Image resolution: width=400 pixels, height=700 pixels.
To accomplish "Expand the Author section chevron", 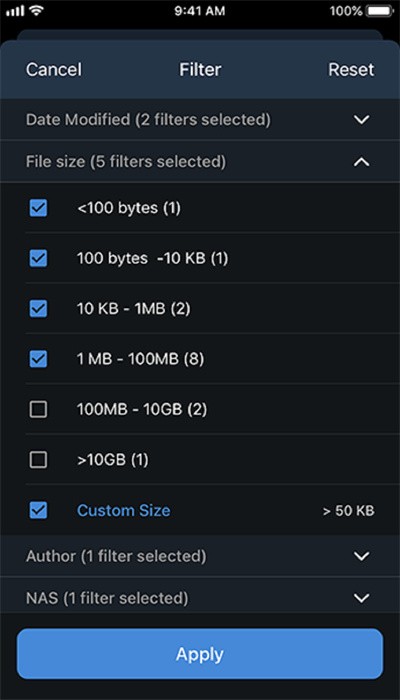I will (x=361, y=556).
